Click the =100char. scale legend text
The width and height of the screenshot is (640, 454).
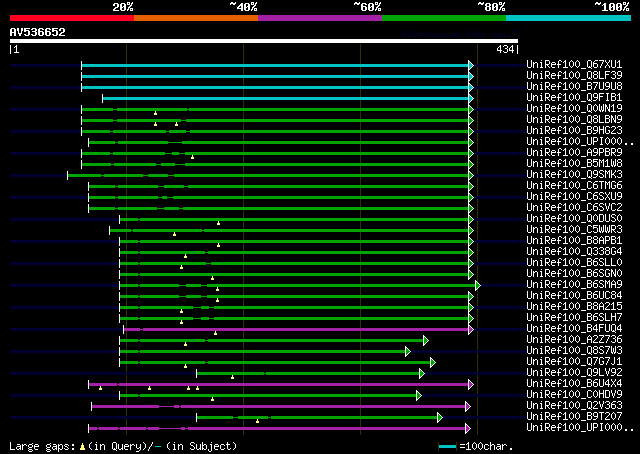coord(486,446)
